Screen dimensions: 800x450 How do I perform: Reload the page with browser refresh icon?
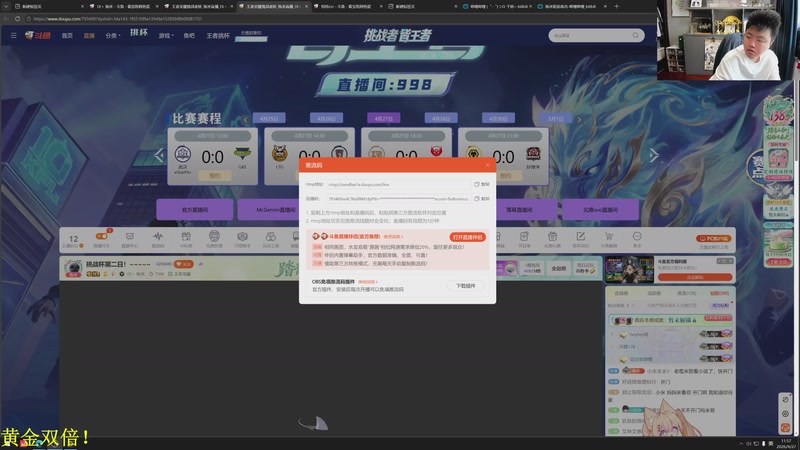17,19
